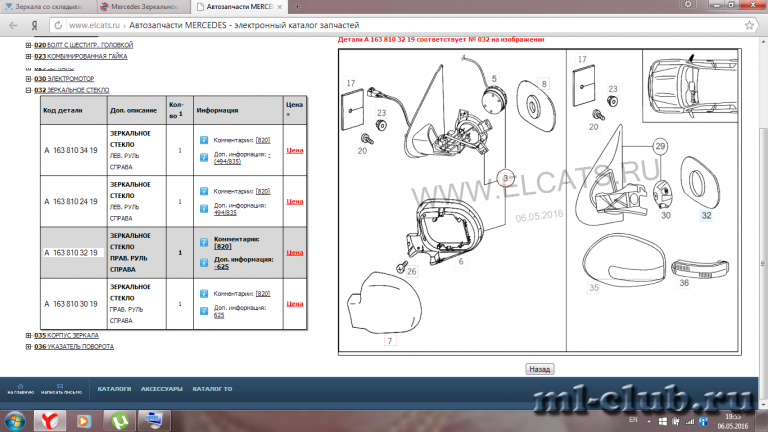Open the 030 Электромотор link
The image size is (768, 432).
point(64,79)
